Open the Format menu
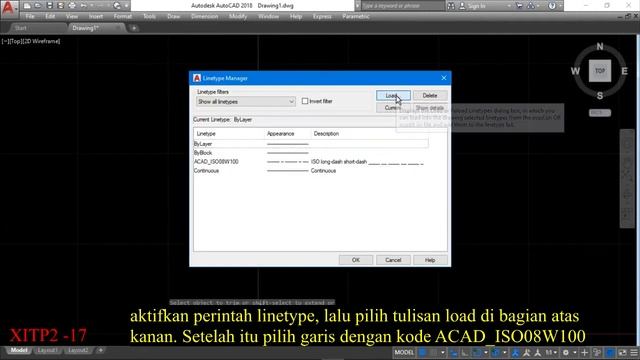Screen dimensions: 640x360 (x=122, y=16)
